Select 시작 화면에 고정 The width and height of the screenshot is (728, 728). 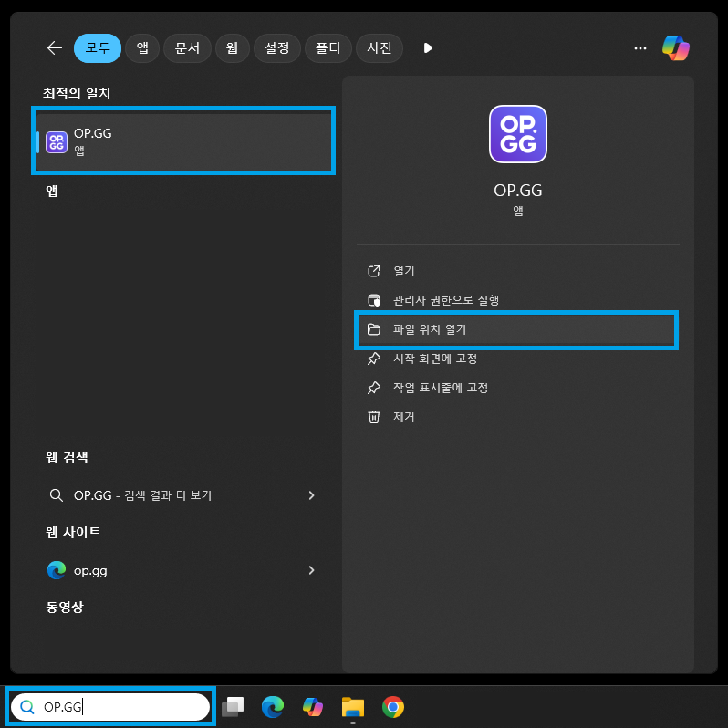(517, 359)
